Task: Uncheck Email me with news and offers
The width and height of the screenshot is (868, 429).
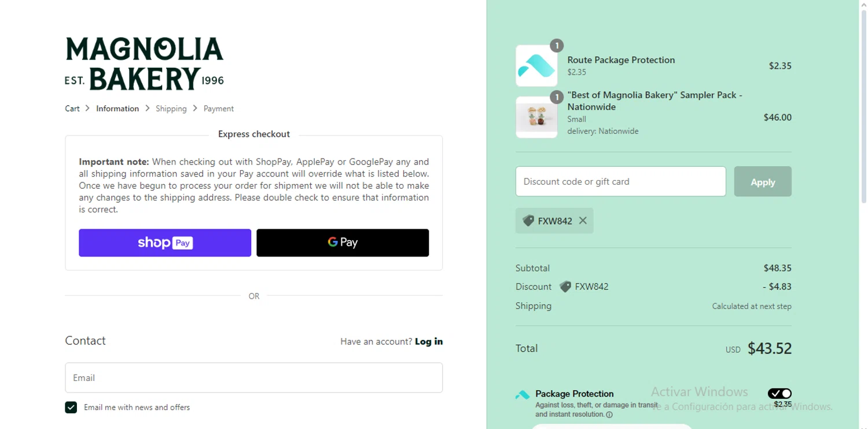Action: (71, 408)
